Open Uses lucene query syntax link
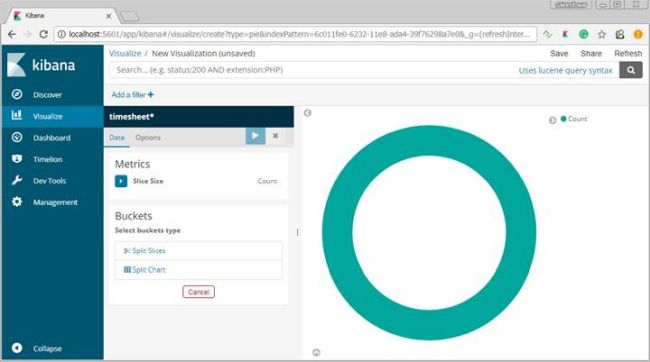Image resolution: width=650 pixels, height=362 pixels. click(x=565, y=70)
